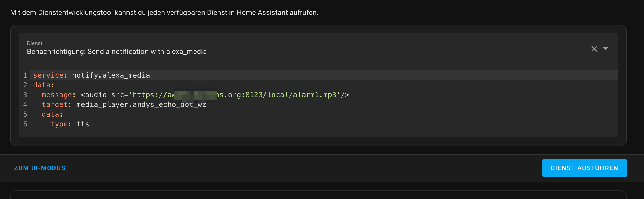This screenshot has width=644, height=199.
Task: Click empty area below line 6 in editor
Action: pyautogui.click(x=324, y=133)
